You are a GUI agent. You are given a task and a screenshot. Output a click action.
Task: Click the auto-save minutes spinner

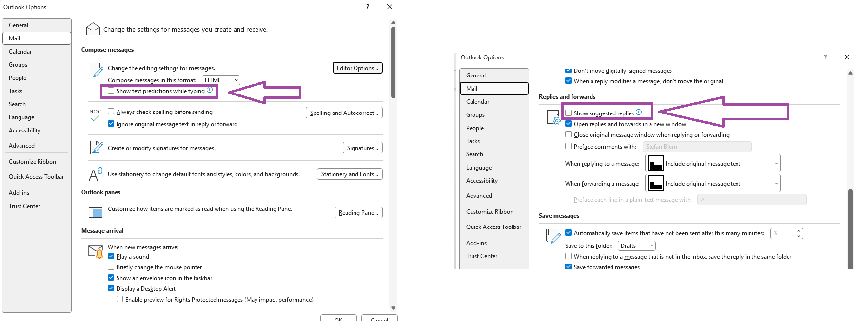coord(799,233)
